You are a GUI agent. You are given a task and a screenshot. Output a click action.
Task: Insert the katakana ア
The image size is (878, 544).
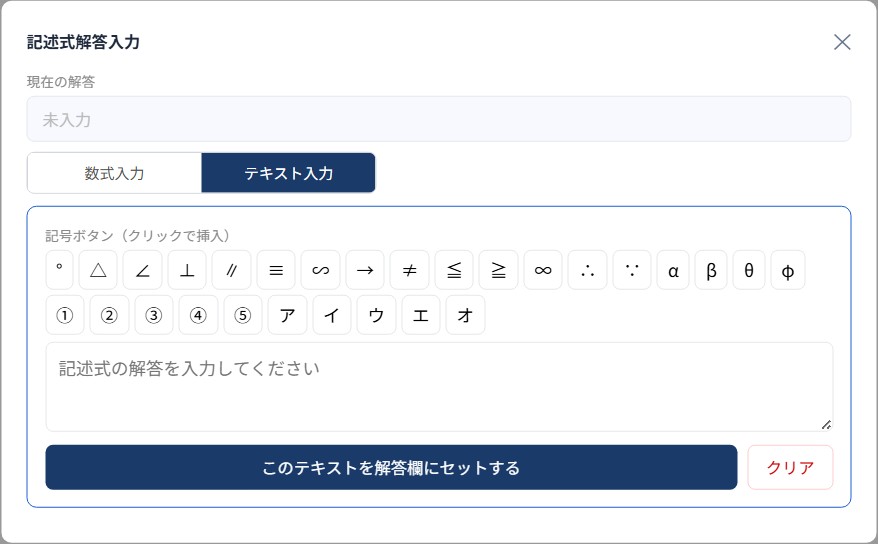pyautogui.click(x=287, y=315)
